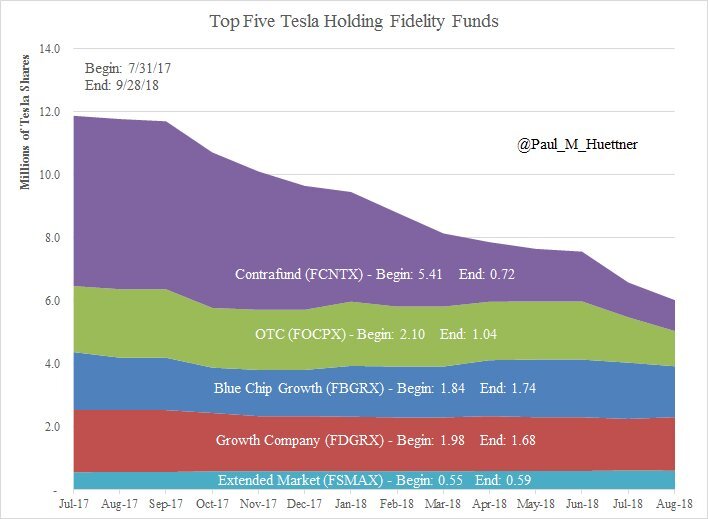Viewport: 708px width, 519px height.
Task: Click the 14.0 y-axis tick label
Action: click(50, 48)
